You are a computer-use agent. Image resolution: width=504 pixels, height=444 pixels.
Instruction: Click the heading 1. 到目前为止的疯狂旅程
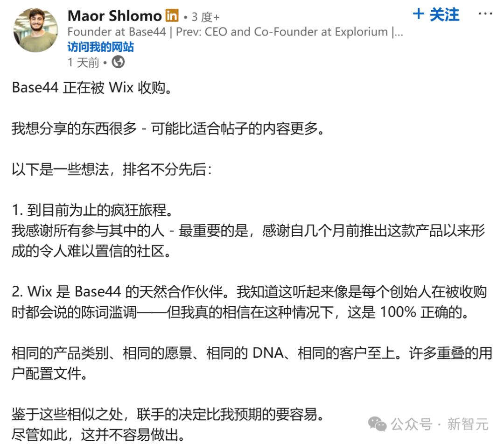[93, 210]
